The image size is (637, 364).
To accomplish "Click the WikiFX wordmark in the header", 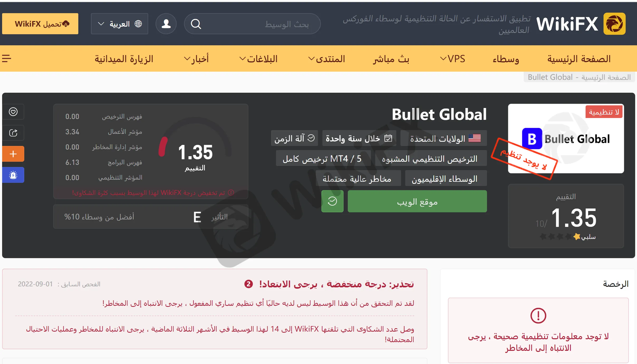I will pos(567,24).
